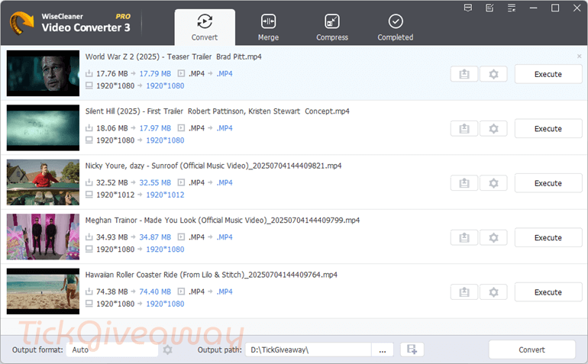The width and height of the screenshot is (588, 364).
Task: Open the Compress tab
Action: click(332, 27)
